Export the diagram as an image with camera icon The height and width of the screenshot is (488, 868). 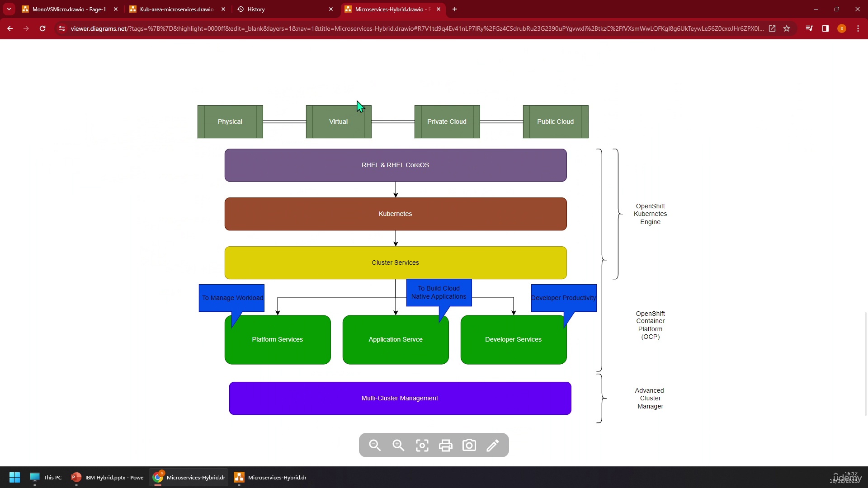click(x=469, y=446)
